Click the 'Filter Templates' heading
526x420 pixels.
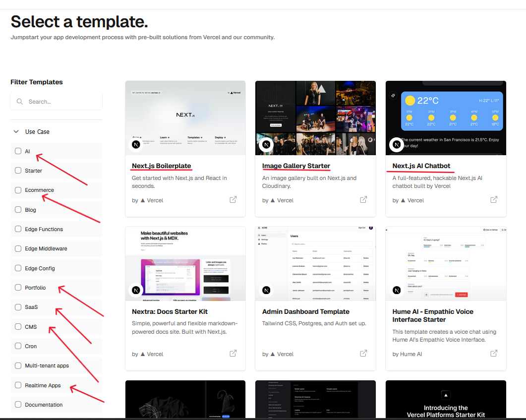(37, 82)
